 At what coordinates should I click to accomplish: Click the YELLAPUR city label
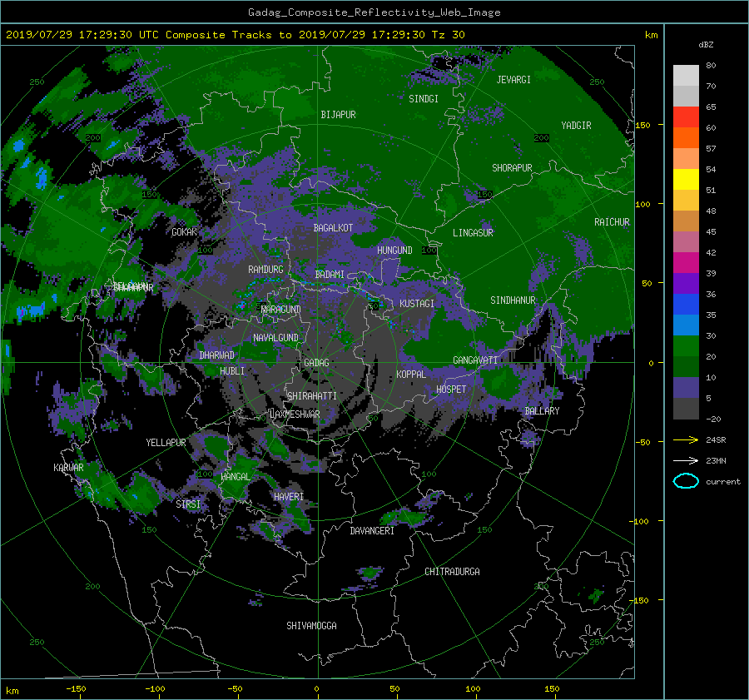[x=166, y=443]
